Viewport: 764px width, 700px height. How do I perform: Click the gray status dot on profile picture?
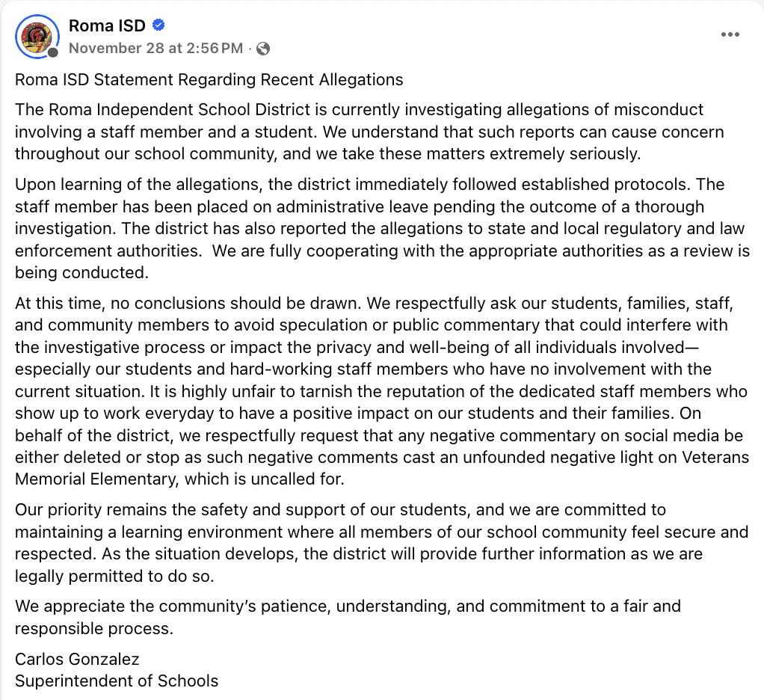coord(53,53)
